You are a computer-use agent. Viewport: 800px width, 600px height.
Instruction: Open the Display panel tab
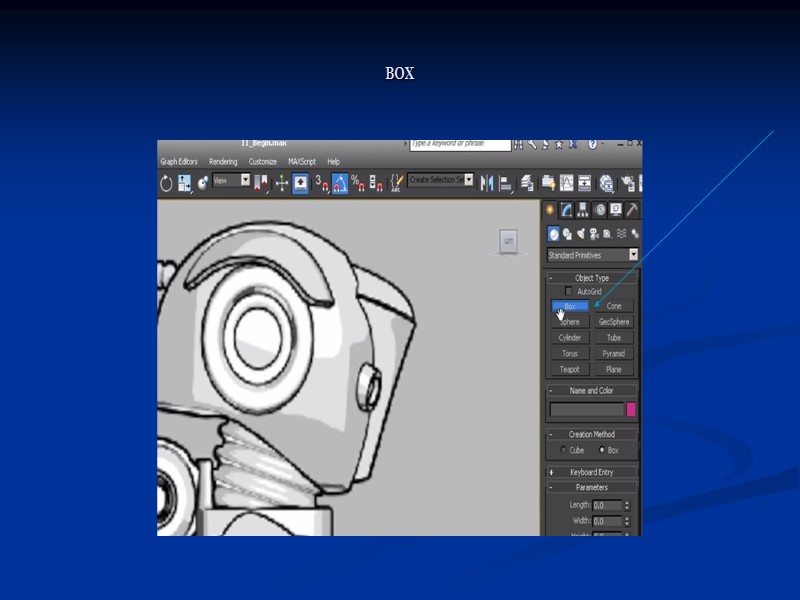click(x=616, y=210)
